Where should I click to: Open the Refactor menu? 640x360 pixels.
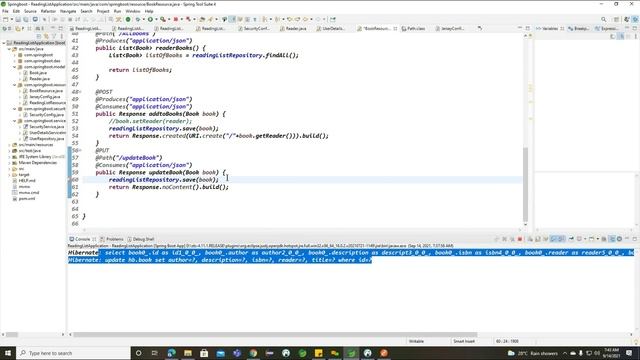pyautogui.click(x=48, y=11)
